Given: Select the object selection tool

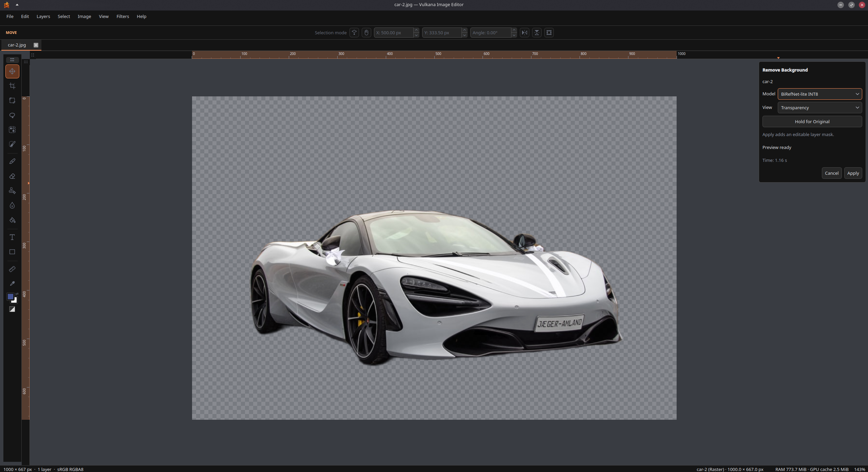Looking at the screenshot, I should click(12, 130).
